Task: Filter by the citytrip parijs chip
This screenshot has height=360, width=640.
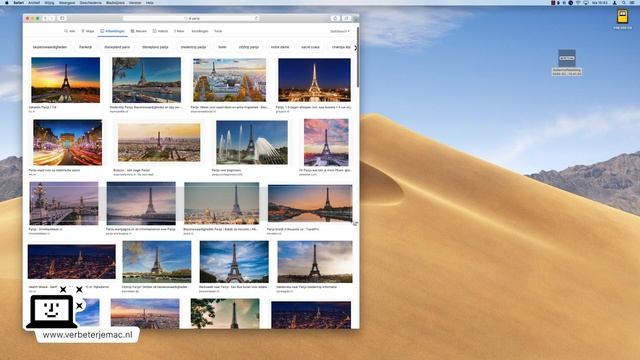Action: pos(249,47)
